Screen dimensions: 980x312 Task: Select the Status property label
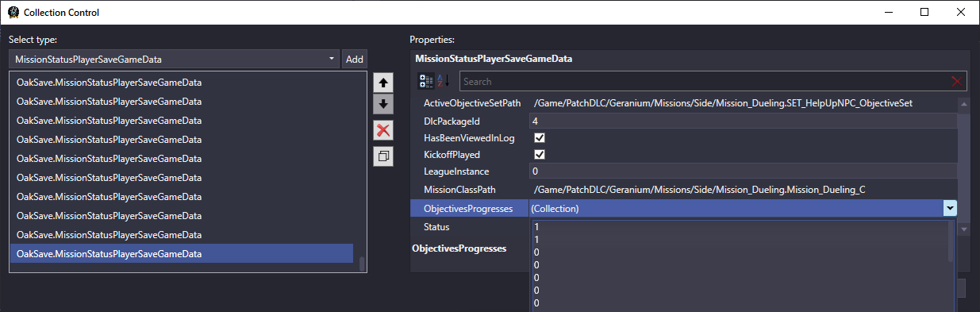(437, 226)
